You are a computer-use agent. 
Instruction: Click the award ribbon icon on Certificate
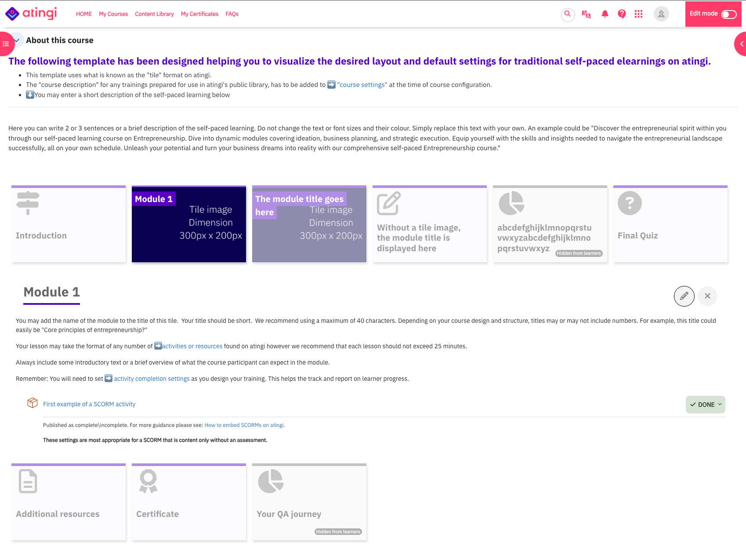[x=148, y=481]
